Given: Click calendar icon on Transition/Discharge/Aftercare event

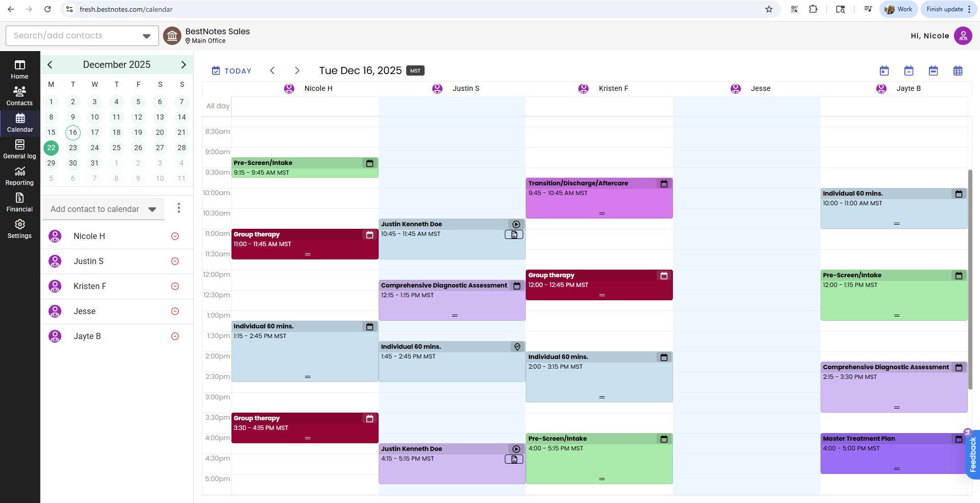Looking at the screenshot, I should pyautogui.click(x=664, y=183).
